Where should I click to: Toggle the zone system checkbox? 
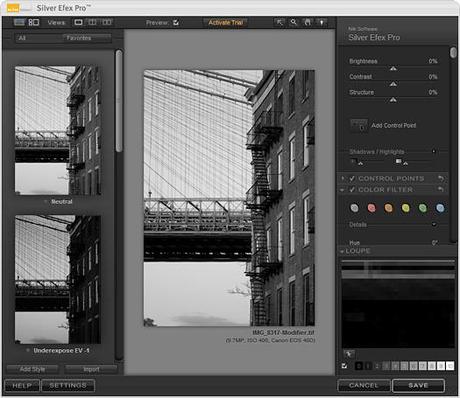(x=344, y=366)
